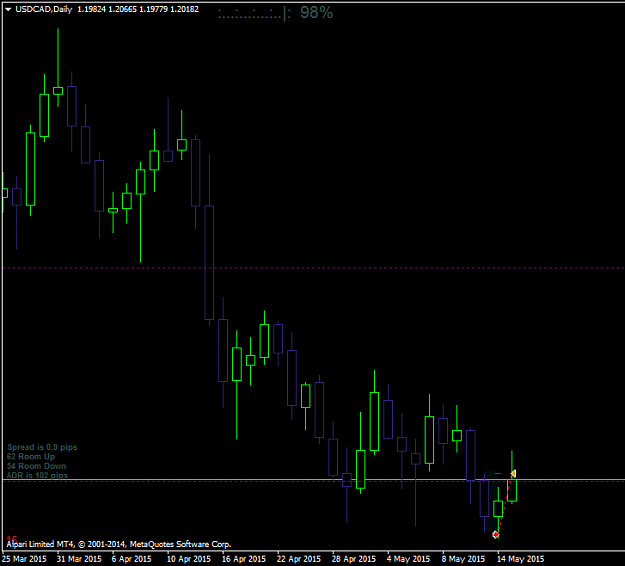Click the '62 Room Up' label
This screenshot has width=625, height=566.
point(31,457)
